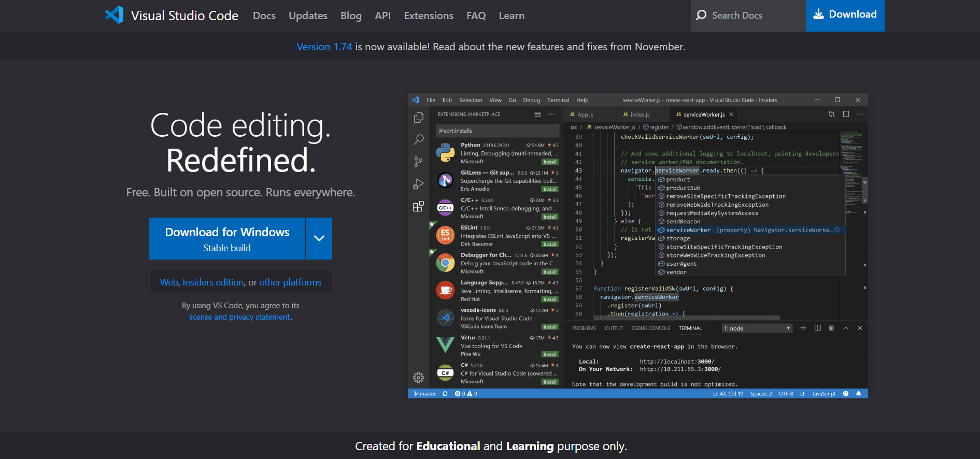
Task: Open the Explorer icon in the screenshot's activity bar
Action: pyautogui.click(x=419, y=118)
